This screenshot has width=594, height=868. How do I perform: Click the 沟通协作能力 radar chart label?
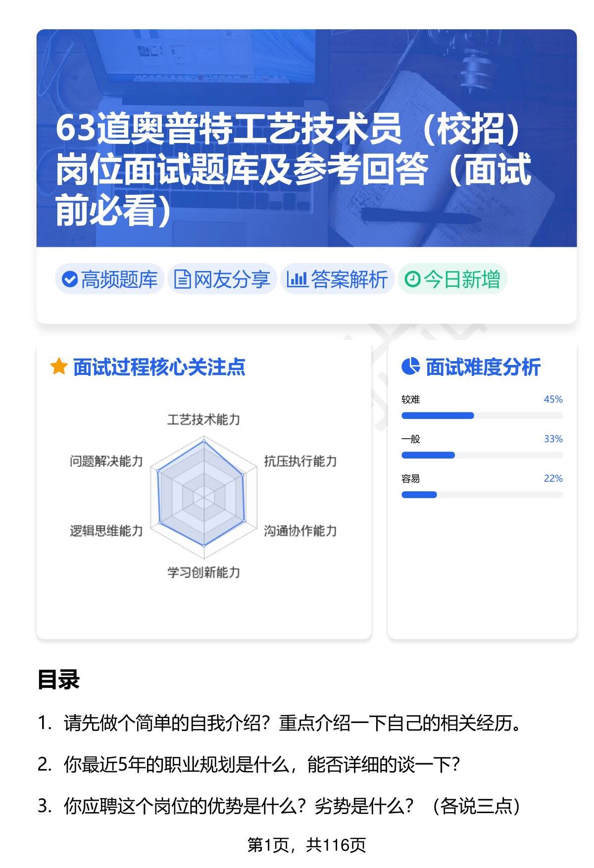pyautogui.click(x=300, y=531)
